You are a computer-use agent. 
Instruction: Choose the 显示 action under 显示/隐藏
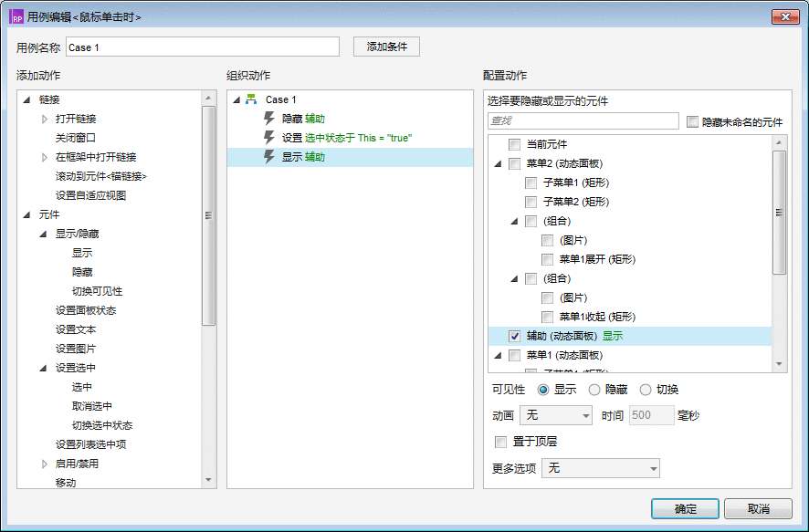82,253
